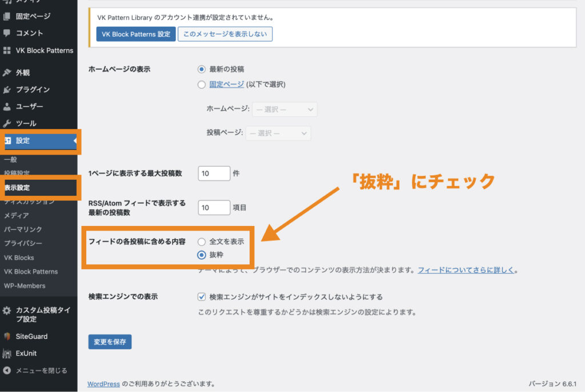Click the 固定ページ pin icon in sidebar
The image size is (585, 392).
[x=8, y=16]
